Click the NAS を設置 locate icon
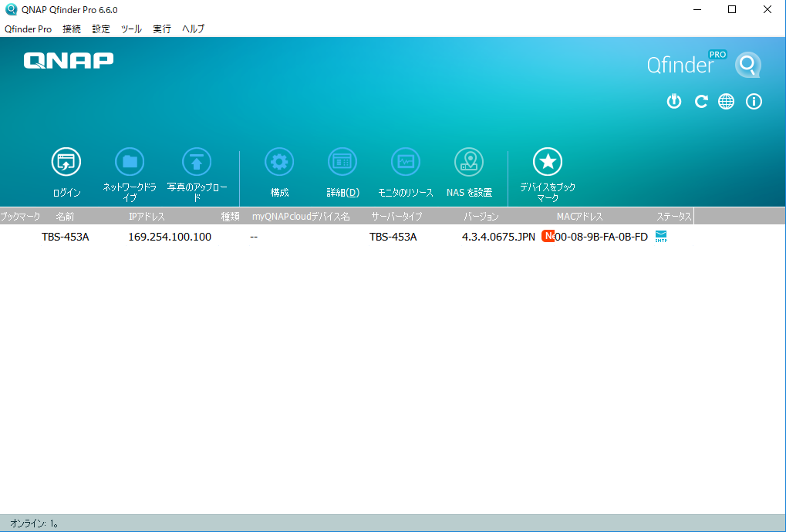The width and height of the screenshot is (786, 532). pyautogui.click(x=469, y=162)
